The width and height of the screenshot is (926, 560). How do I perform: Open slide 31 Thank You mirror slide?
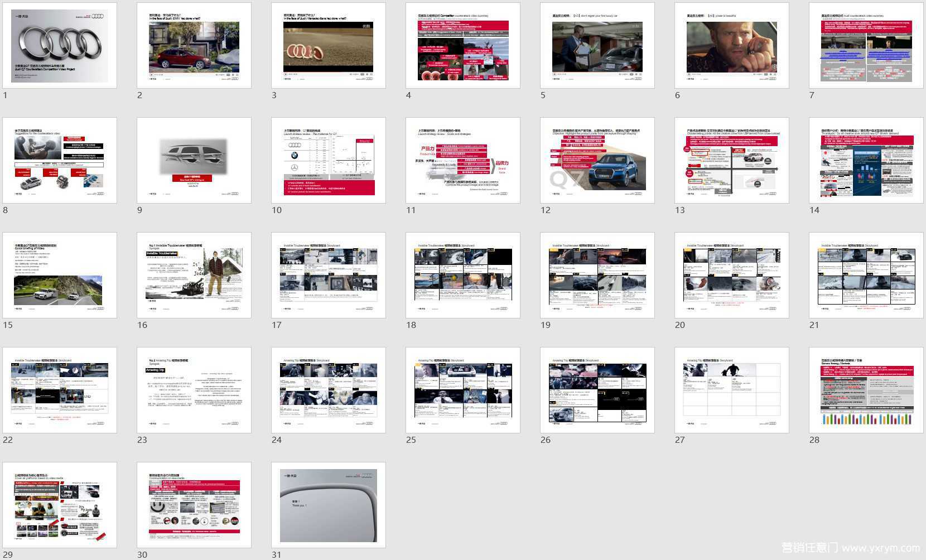(x=329, y=505)
